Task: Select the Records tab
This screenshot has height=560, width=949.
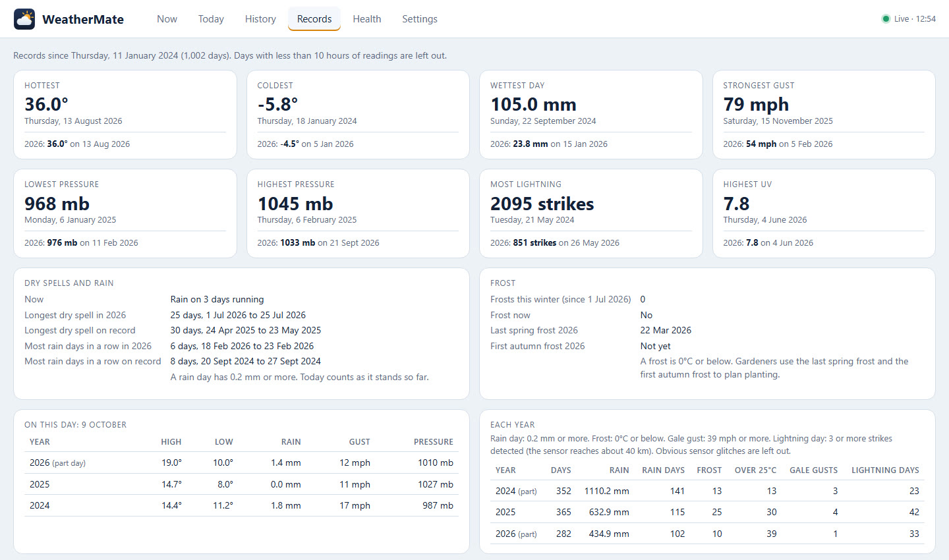Action: (314, 19)
